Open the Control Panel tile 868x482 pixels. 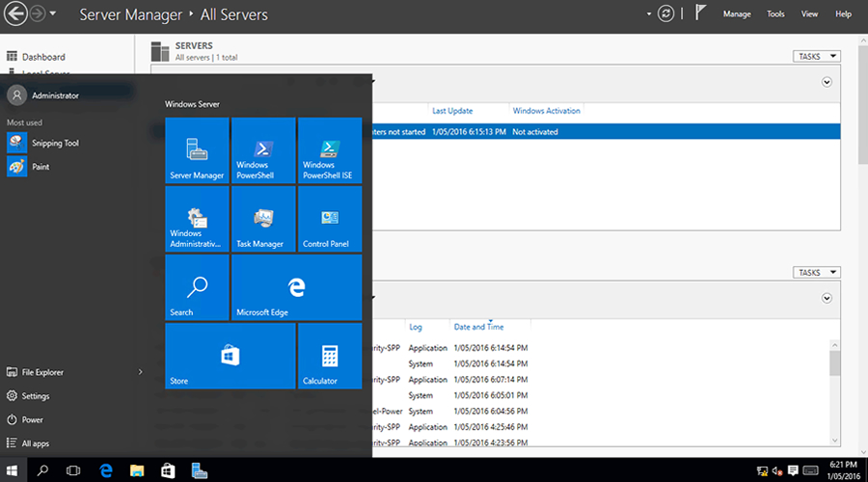[x=330, y=219]
